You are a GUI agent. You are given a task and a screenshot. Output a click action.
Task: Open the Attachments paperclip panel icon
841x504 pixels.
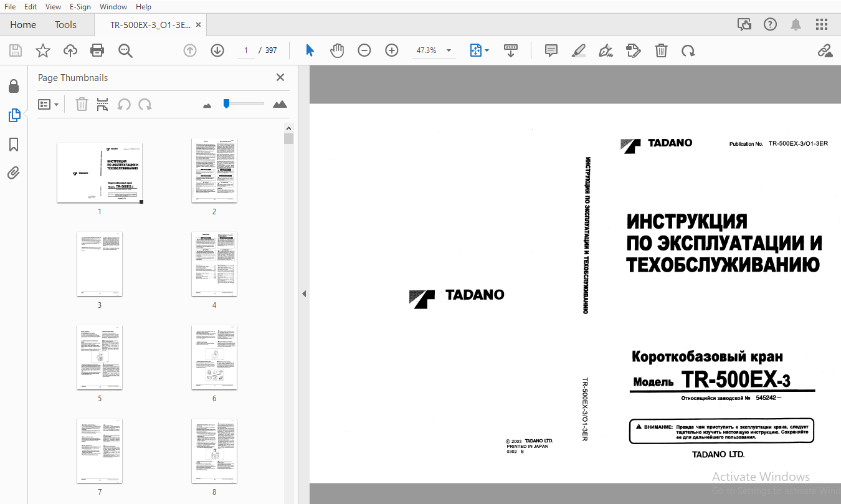click(14, 173)
